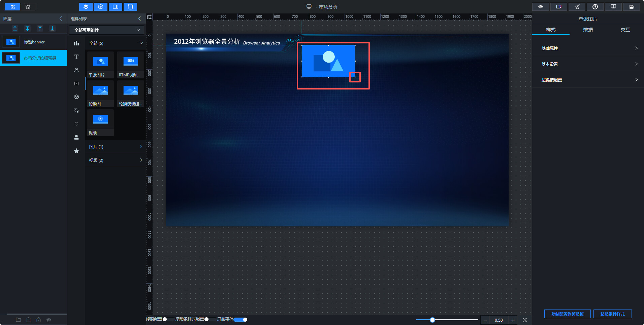Click the 粘贴组件样式 button
644x325 pixels.
[612, 314]
